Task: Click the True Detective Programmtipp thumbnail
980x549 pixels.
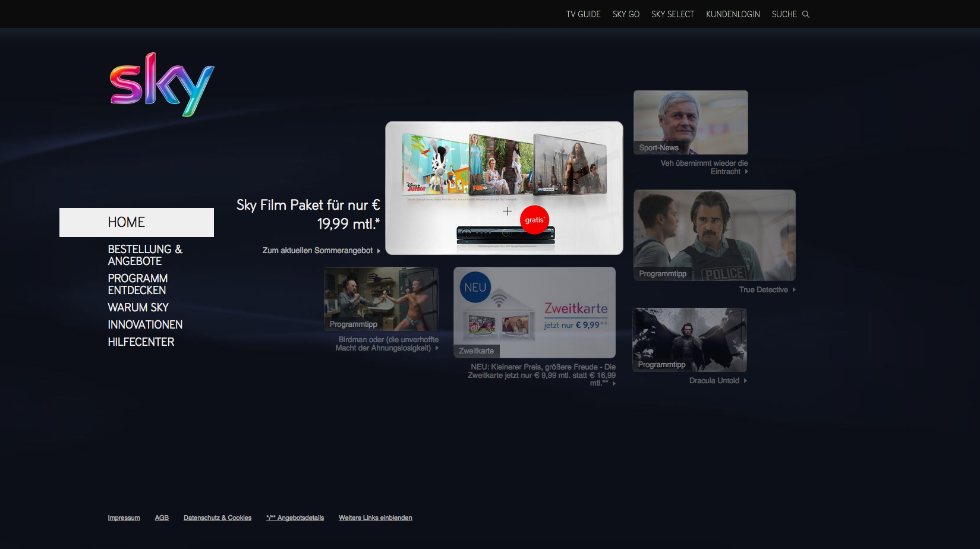Action: [714, 235]
